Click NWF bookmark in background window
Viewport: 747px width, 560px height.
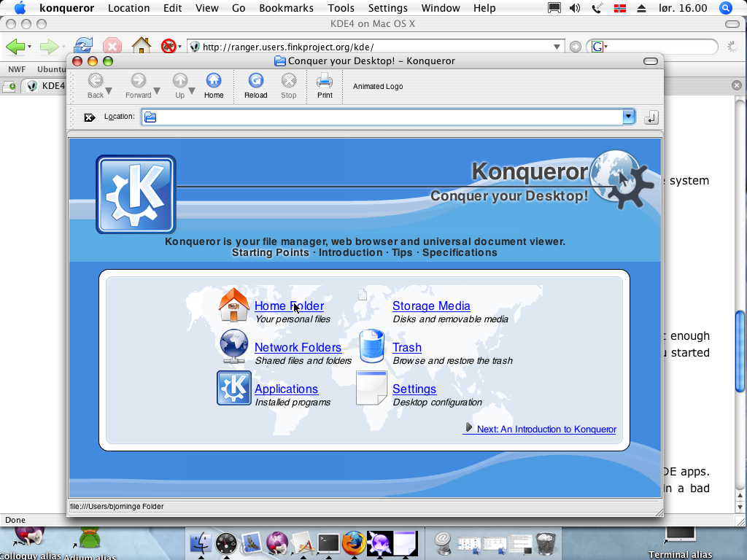tap(17, 69)
